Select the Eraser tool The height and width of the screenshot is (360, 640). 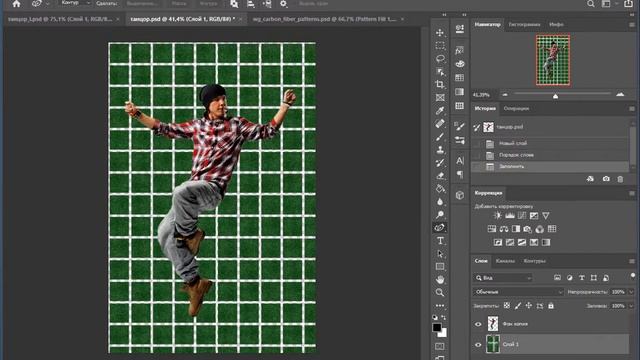point(440,176)
